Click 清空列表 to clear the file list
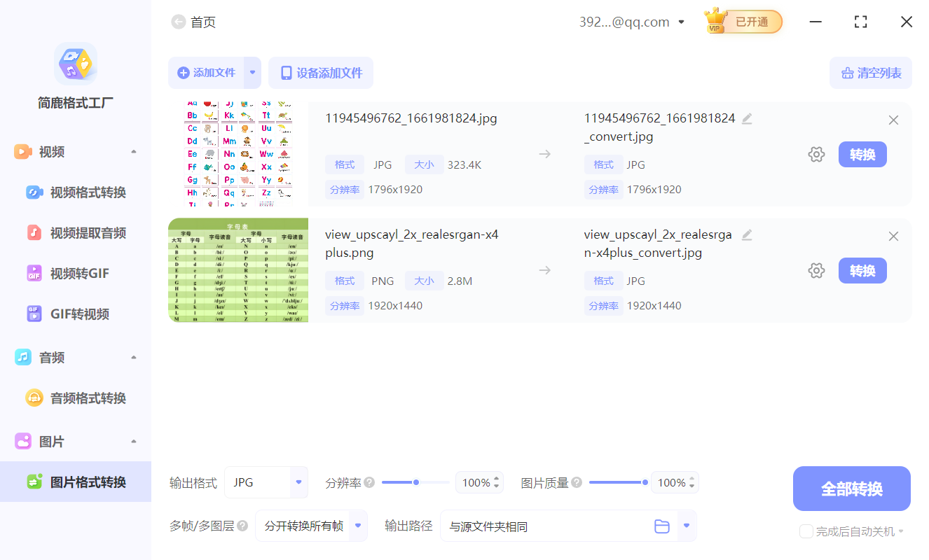Image resolution: width=929 pixels, height=560 pixels. [870, 73]
